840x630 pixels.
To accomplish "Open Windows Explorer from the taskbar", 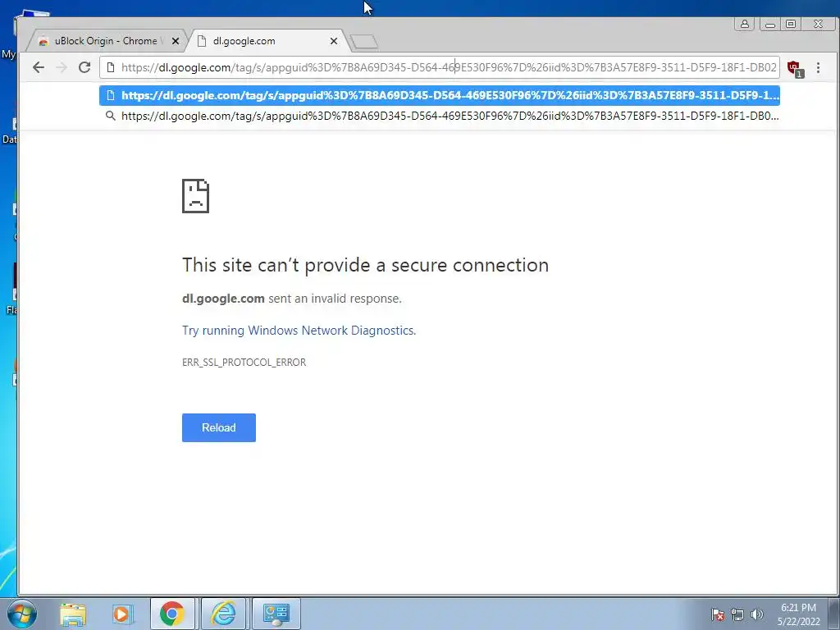I will point(73,614).
